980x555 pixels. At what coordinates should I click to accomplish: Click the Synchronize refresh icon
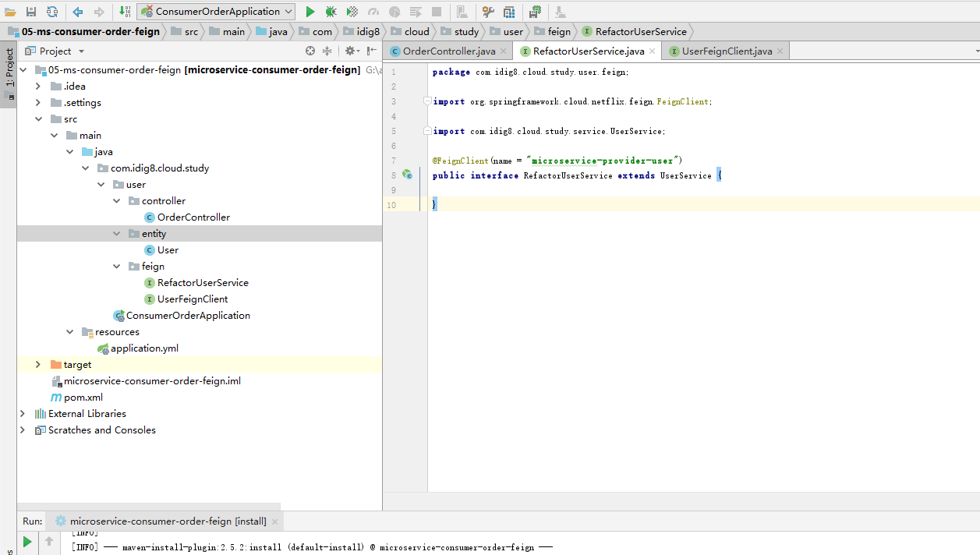click(51, 12)
